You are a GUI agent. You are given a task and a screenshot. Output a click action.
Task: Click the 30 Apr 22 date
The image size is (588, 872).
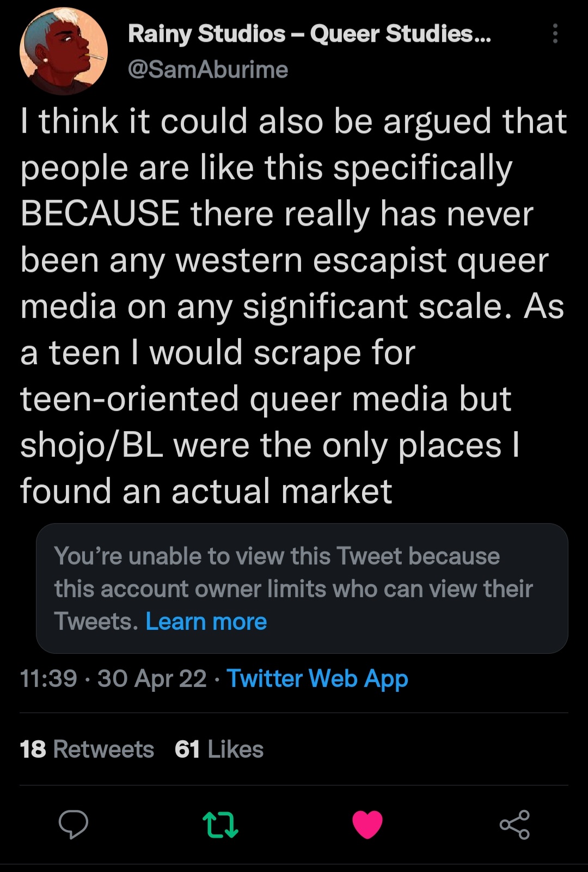point(152,679)
